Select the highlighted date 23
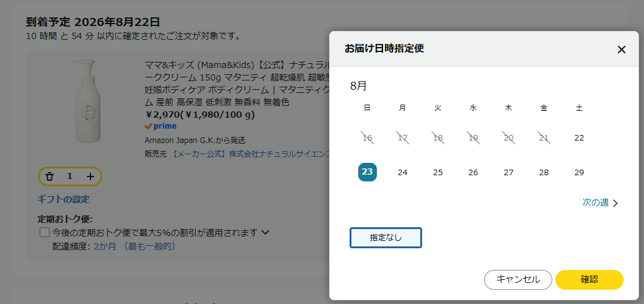The image size is (644, 304). click(367, 172)
